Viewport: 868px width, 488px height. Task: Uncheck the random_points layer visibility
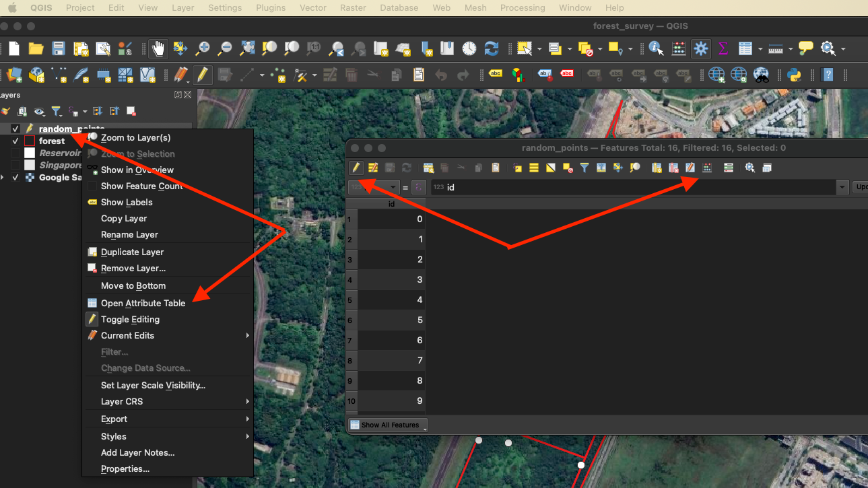point(15,129)
